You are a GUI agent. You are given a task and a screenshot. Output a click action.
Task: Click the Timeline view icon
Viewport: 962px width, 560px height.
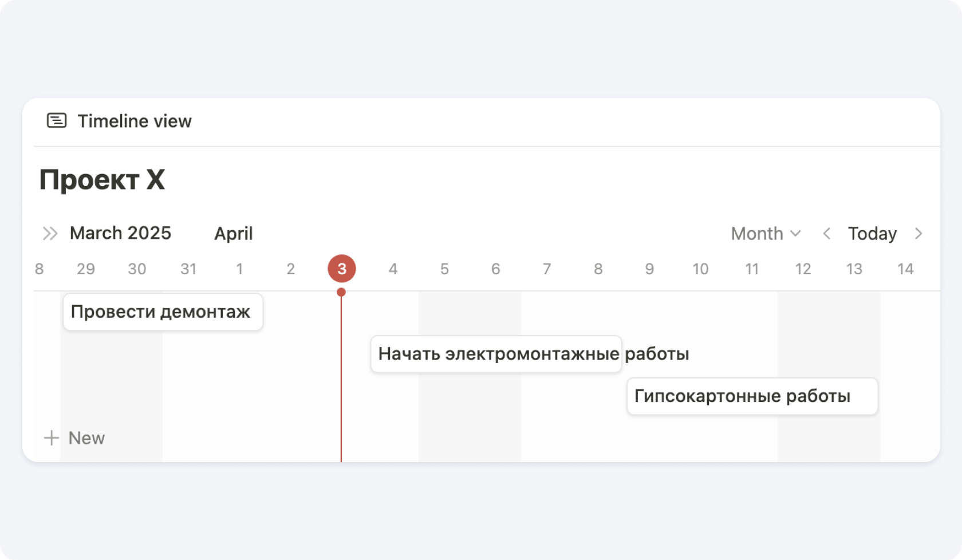[x=57, y=121]
